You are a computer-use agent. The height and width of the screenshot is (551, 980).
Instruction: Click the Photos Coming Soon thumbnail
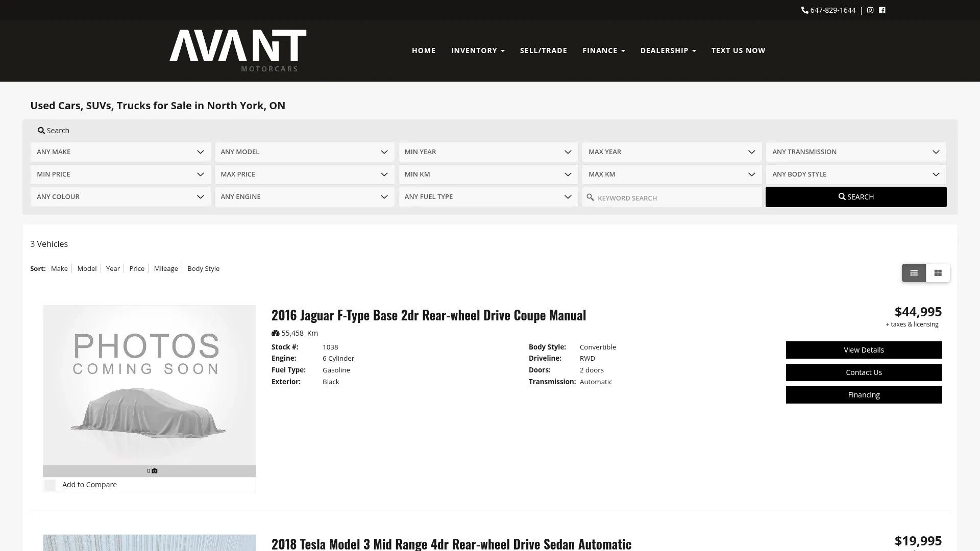[x=150, y=385]
